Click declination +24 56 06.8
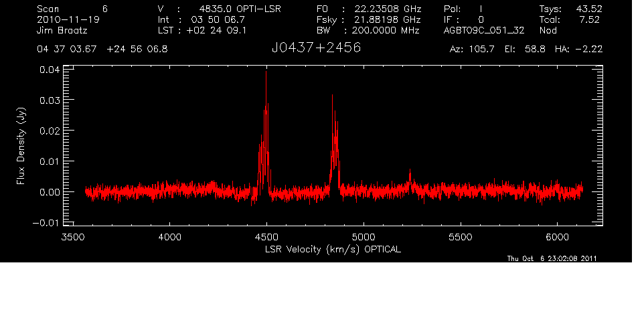644x328 pixels. (x=137, y=50)
